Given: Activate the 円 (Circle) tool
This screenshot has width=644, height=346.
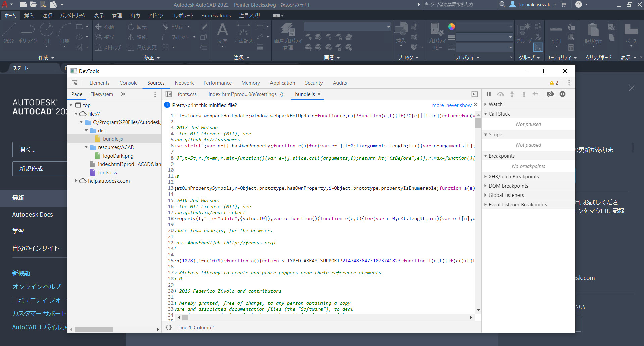Looking at the screenshot, I should (47, 34).
